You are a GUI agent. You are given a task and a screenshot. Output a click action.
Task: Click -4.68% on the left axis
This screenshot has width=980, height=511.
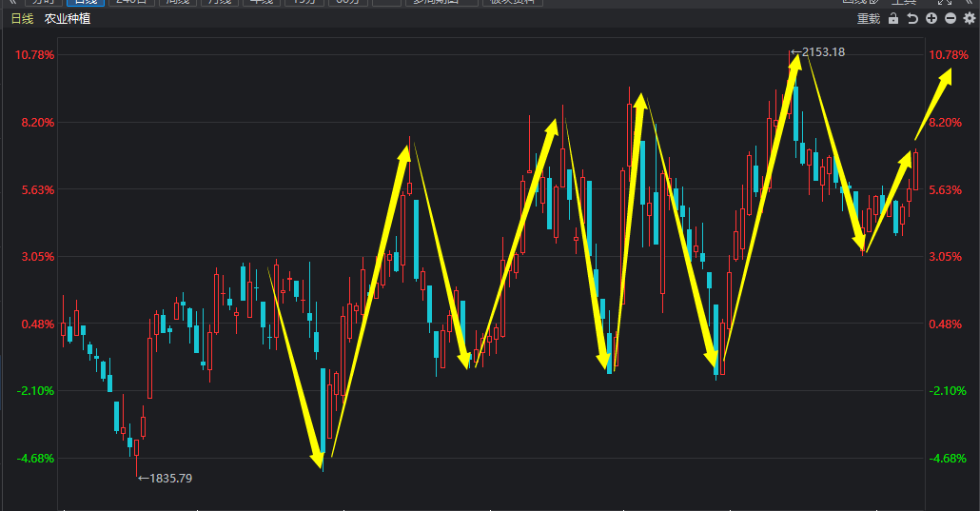click(x=35, y=459)
